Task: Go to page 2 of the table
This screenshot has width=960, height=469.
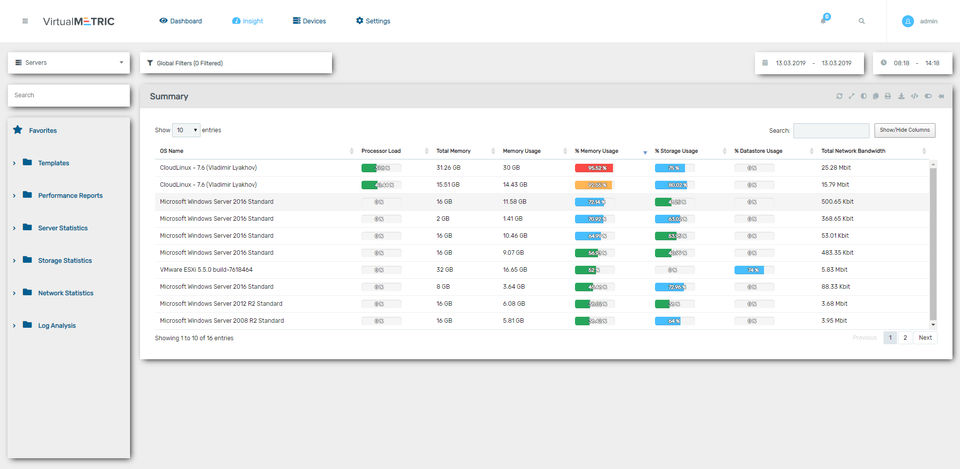Action: 905,337
